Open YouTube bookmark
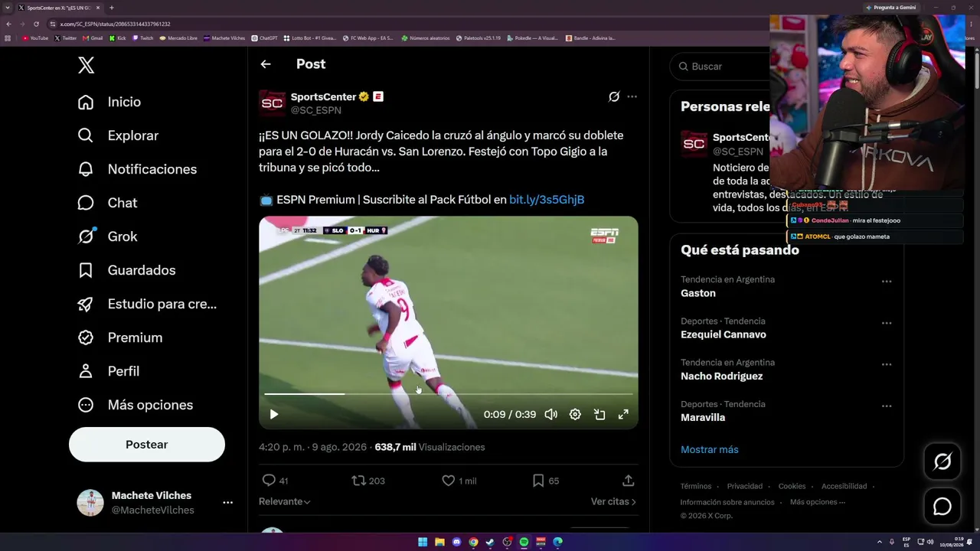This screenshot has width=980, height=551. click(x=35, y=37)
